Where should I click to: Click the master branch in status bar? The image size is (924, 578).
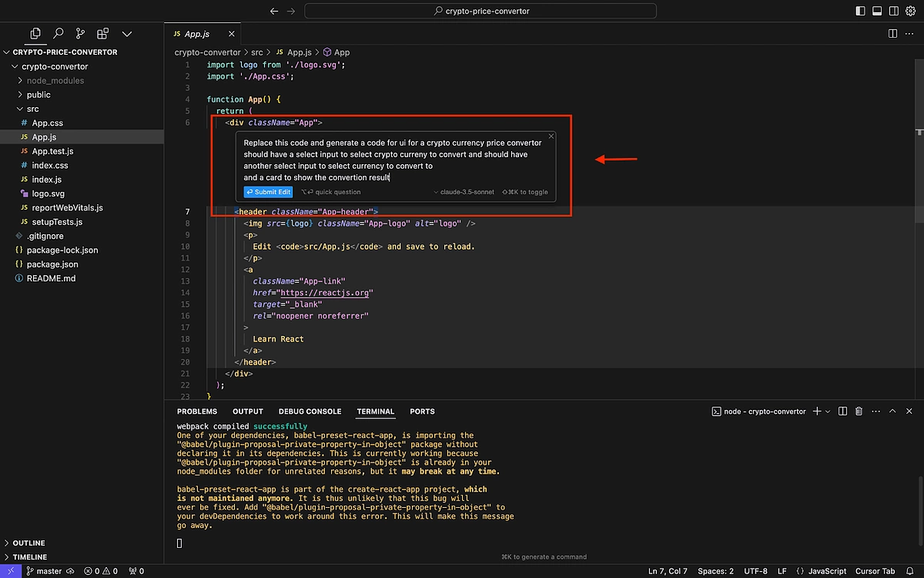[44, 571]
